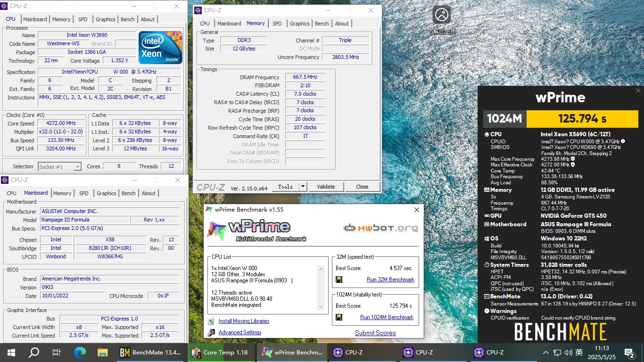Open the Windows Start menu

(11, 352)
